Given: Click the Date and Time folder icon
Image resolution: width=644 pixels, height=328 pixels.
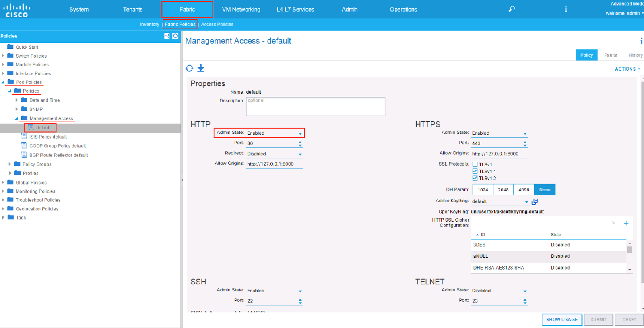Looking at the screenshot, I should [x=24, y=100].
